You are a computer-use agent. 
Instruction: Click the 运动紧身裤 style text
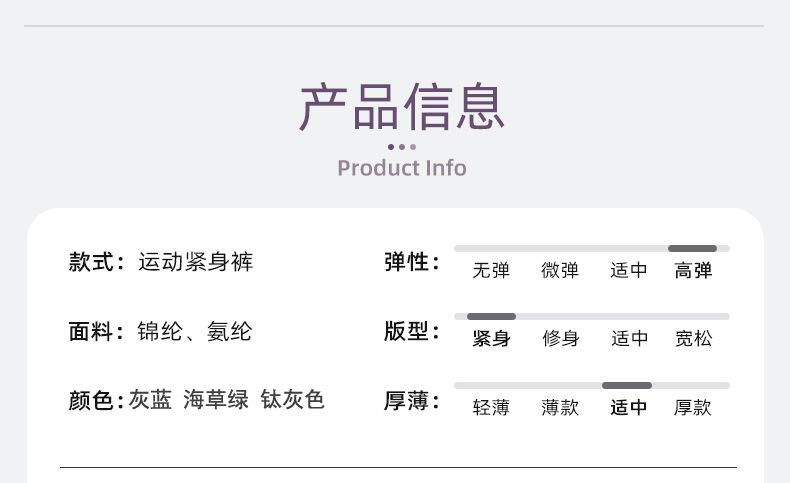(196, 262)
